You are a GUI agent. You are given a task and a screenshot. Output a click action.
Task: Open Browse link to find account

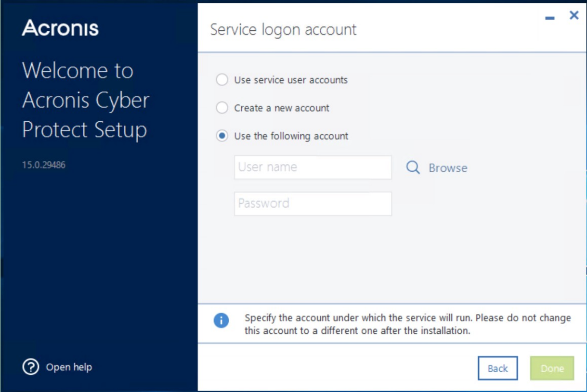pos(448,168)
